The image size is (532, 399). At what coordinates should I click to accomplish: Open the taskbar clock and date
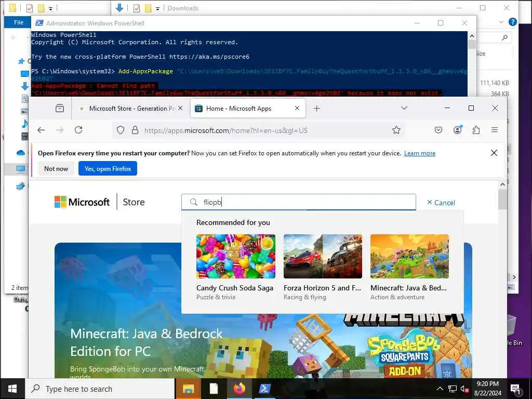click(x=487, y=389)
